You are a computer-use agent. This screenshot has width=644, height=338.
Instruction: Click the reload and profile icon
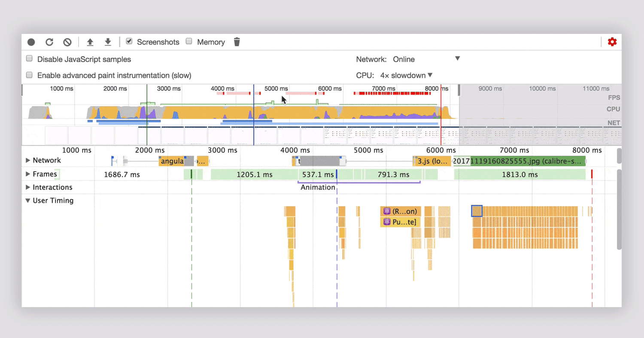[49, 42]
